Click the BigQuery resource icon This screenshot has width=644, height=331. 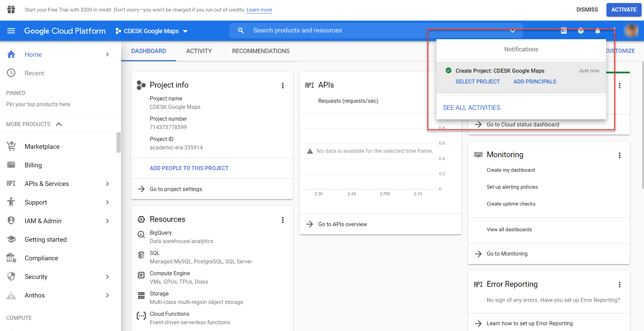tap(141, 234)
